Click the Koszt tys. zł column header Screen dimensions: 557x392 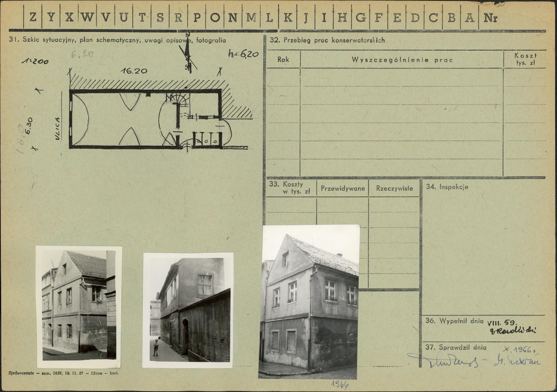coord(525,59)
